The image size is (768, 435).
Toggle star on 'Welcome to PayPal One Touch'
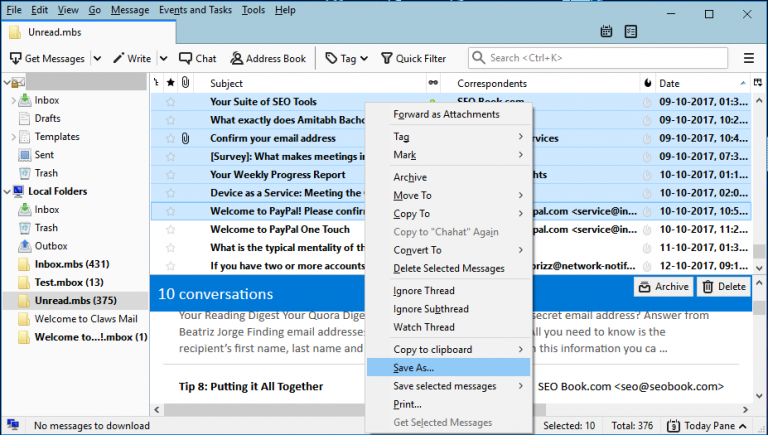[170, 230]
